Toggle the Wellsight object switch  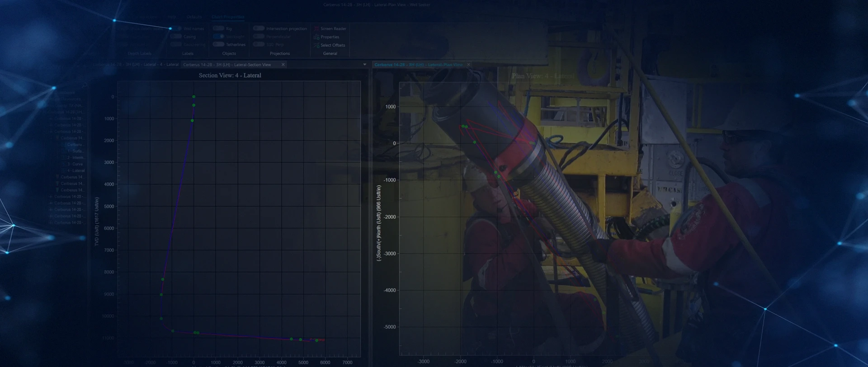(219, 36)
